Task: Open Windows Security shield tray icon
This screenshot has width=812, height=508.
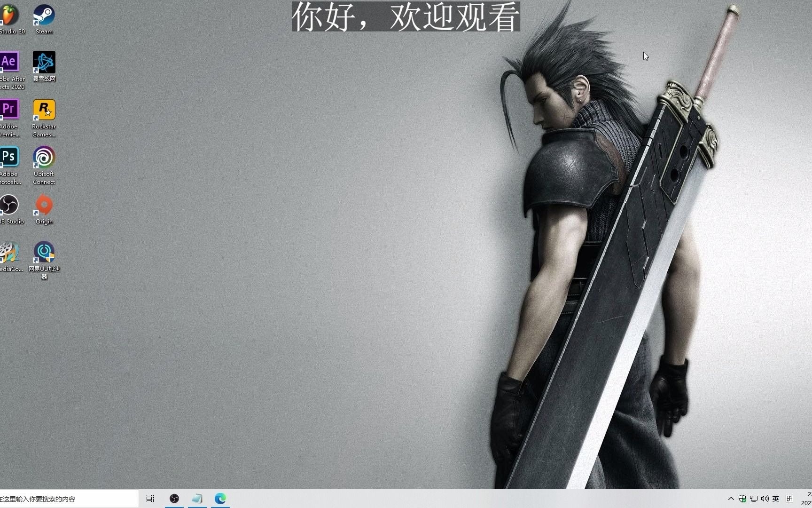Action: (742, 499)
